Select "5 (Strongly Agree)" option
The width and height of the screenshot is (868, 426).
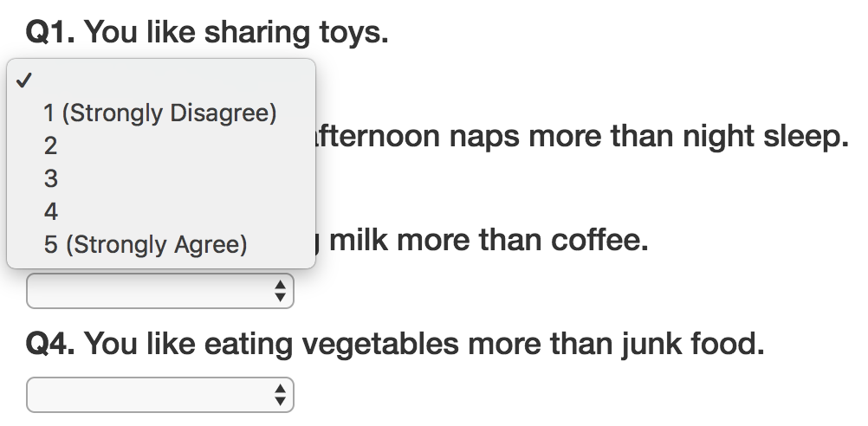[x=146, y=245]
